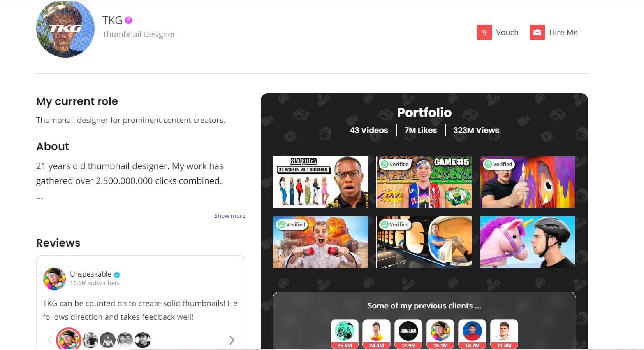Open the colorful paint knife thumbnail
The height and width of the screenshot is (350, 644).
click(x=527, y=182)
